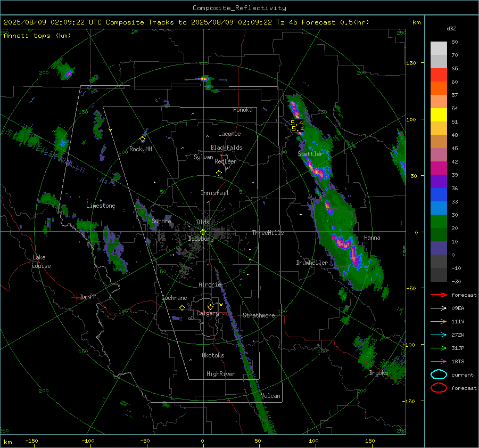Click the white 09EA arrow legend icon
Image resolution: width=479 pixels, height=448 pixels.
(439, 308)
